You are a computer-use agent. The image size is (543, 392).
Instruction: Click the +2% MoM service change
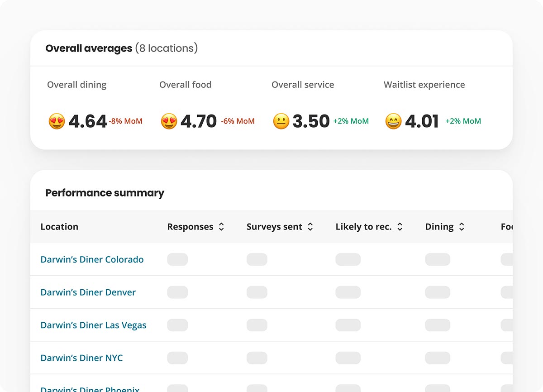351,121
